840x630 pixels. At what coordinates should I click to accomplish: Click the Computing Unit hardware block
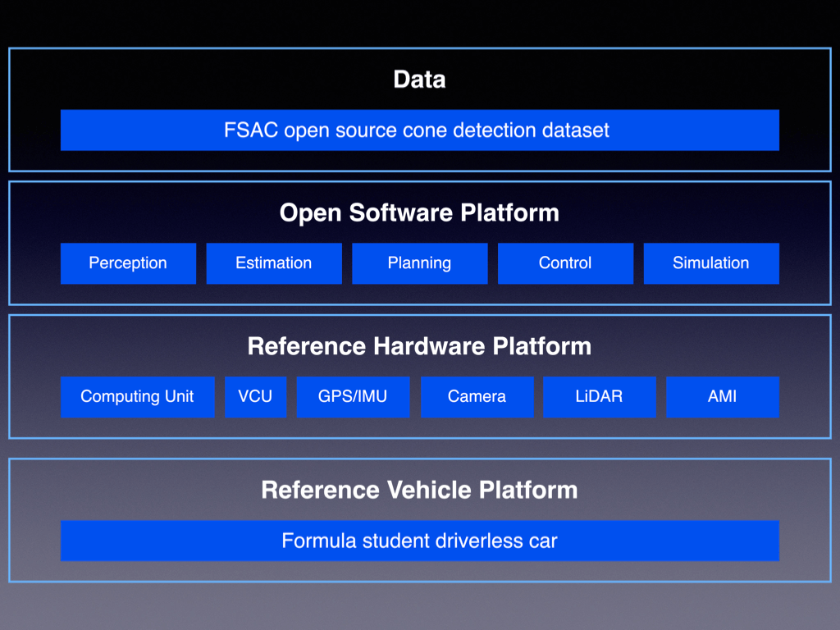(137, 397)
